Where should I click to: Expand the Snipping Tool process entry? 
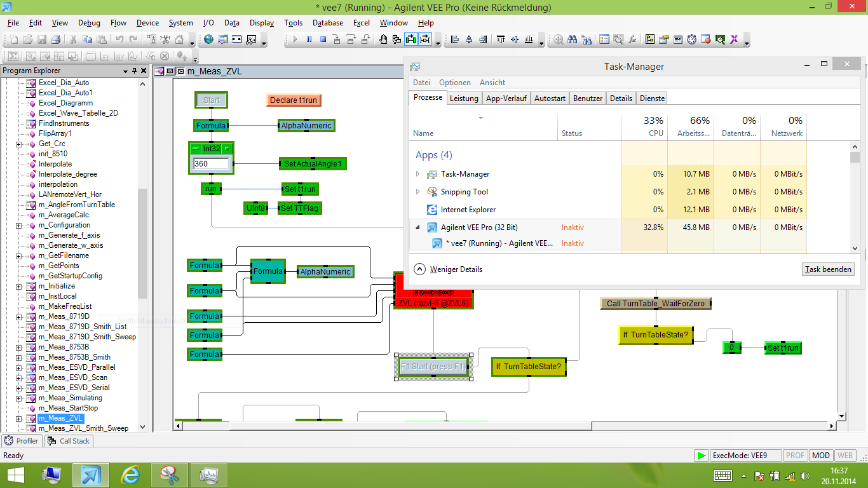click(417, 192)
